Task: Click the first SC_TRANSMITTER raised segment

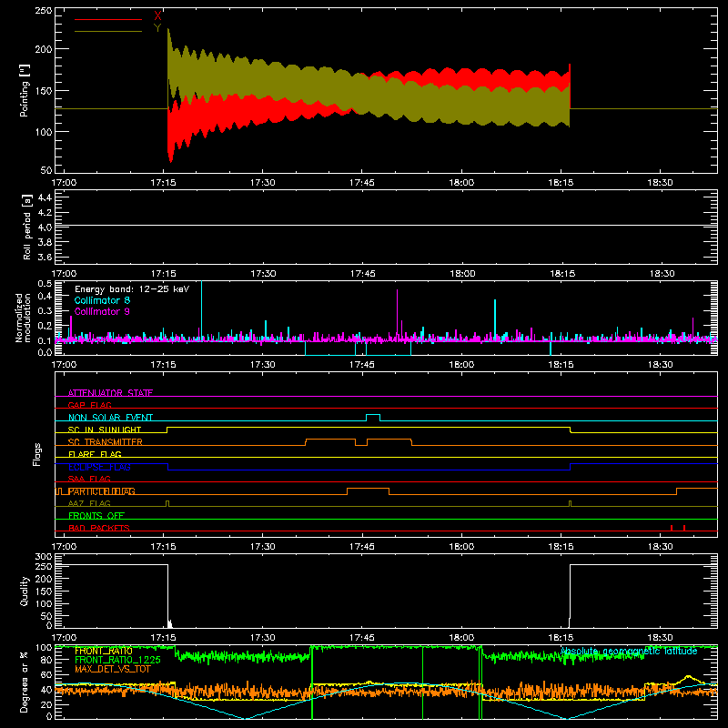Action: [330, 440]
